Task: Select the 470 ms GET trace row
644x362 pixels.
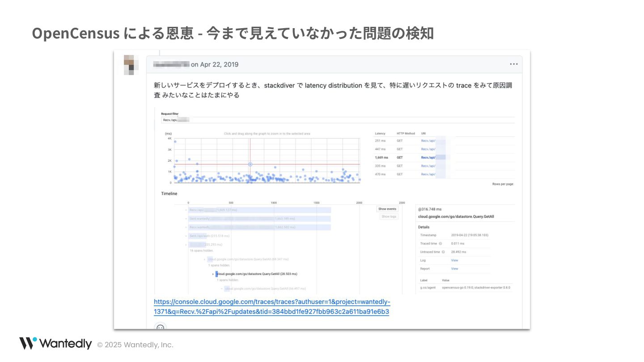Action: point(444,174)
